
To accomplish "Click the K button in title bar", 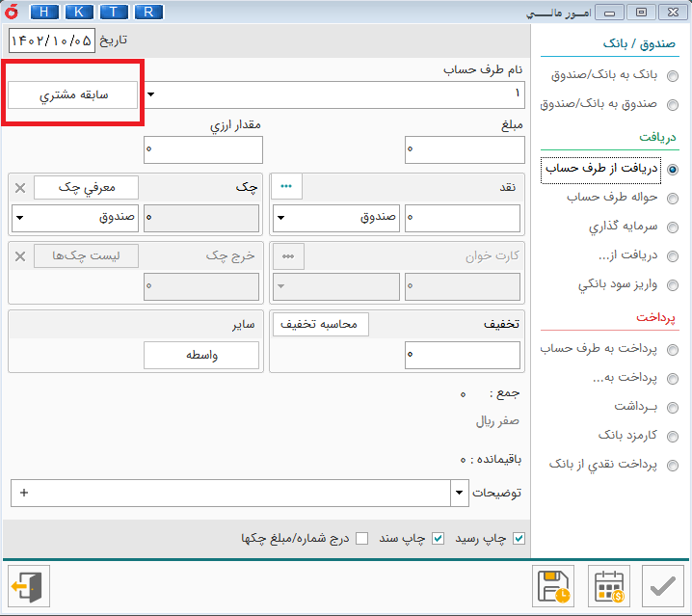I will tap(79, 12).
